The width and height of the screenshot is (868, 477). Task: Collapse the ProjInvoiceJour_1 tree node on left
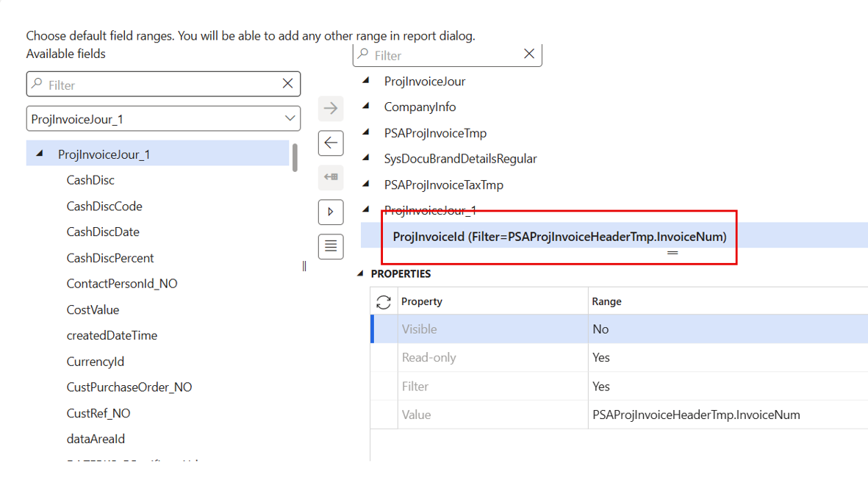[40, 154]
